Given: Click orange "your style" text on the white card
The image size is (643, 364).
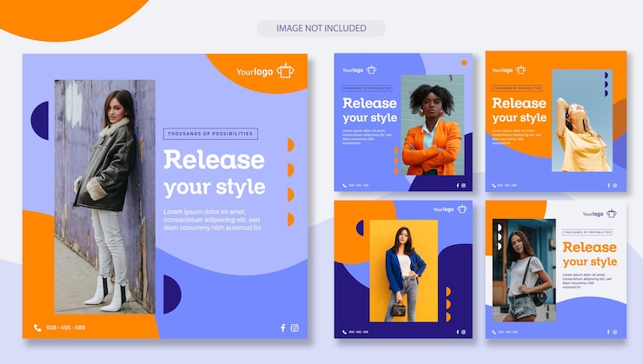Looking at the screenshot, I should pyautogui.click(x=590, y=261).
